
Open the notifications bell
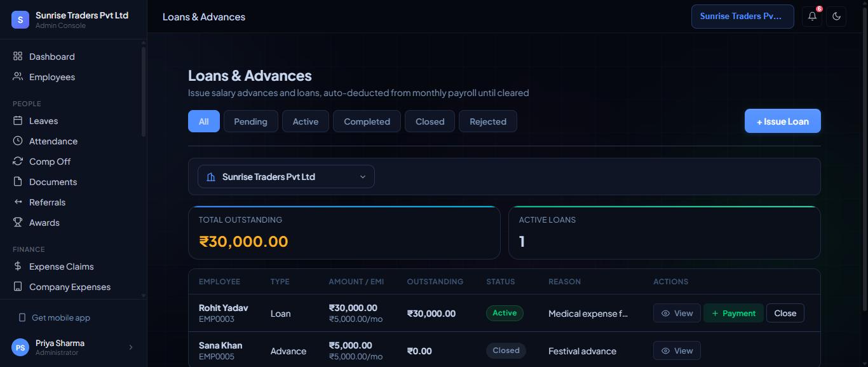(x=812, y=17)
